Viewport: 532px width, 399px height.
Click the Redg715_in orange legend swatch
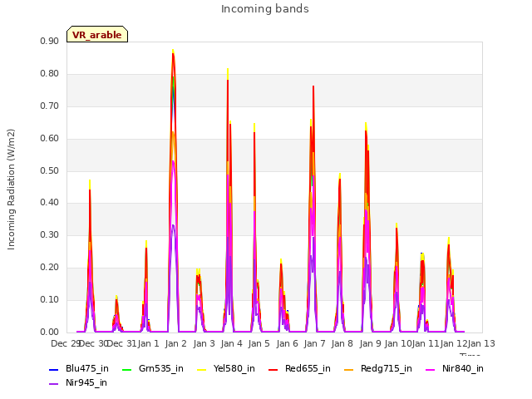pos(349,369)
